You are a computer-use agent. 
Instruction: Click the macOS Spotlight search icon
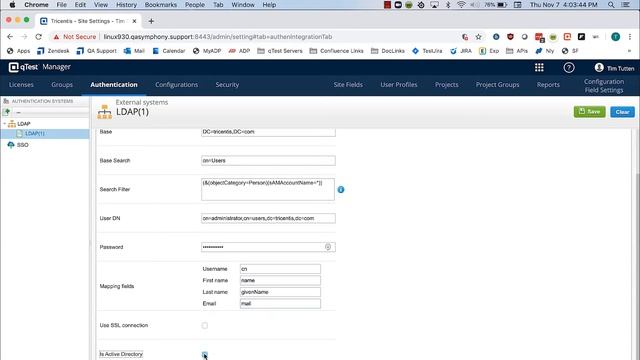611,5
